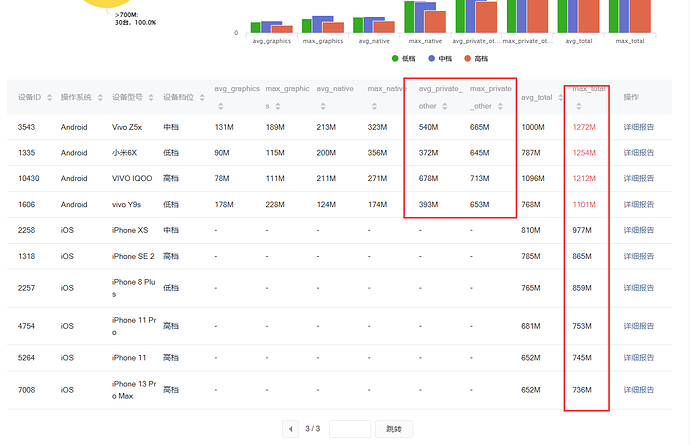Click max_total value 1272M
This screenshot has width=690, height=446.
click(584, 127)
